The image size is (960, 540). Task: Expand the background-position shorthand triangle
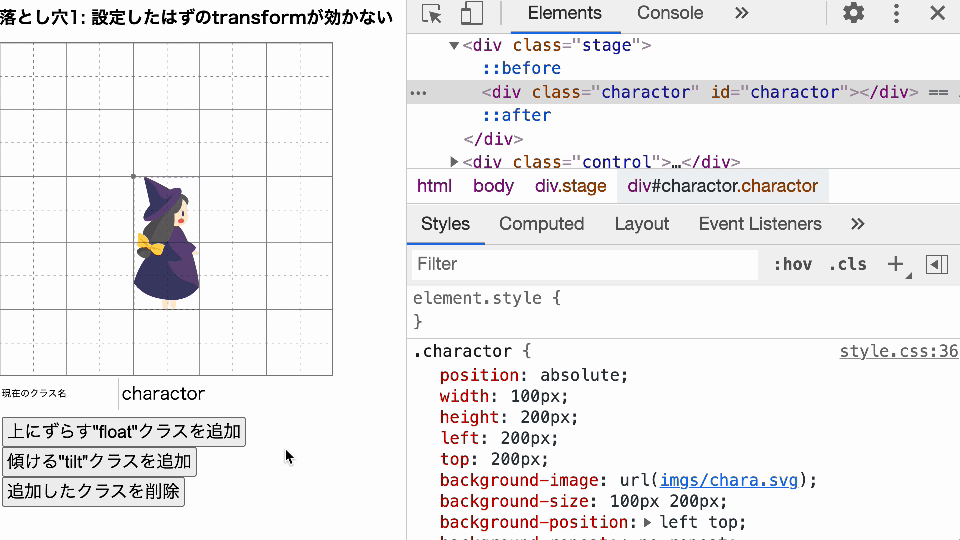pyautogui.click(x=647, y=523)
